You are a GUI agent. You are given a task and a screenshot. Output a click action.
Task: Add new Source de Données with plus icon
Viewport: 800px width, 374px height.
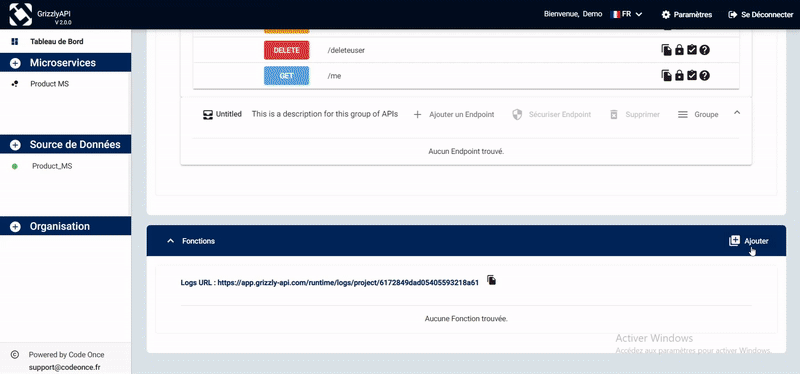(15, 145)
